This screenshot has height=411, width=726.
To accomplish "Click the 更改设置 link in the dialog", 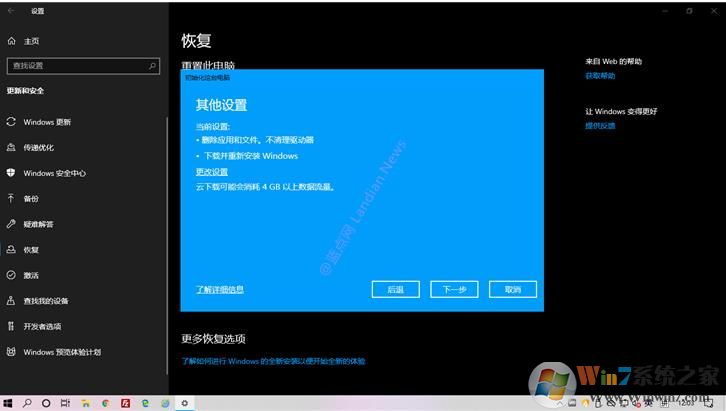I will [x=212, y=172].
